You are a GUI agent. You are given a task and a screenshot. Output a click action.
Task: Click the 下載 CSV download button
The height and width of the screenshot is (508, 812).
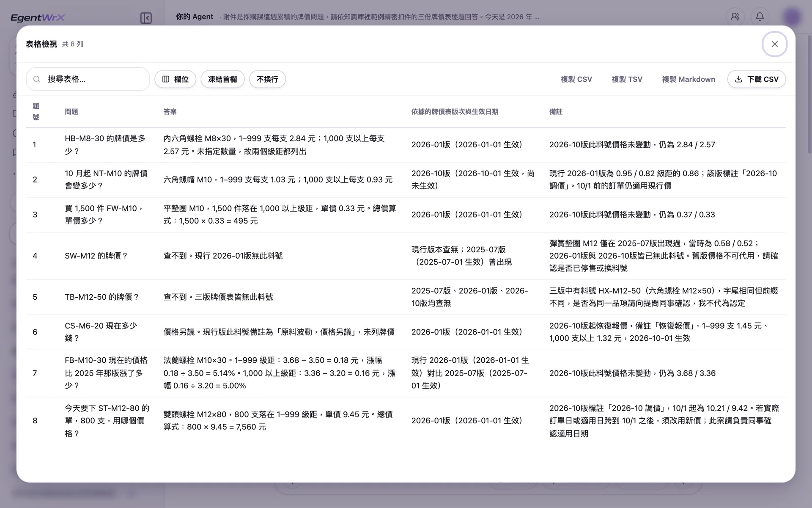[757, 79]
